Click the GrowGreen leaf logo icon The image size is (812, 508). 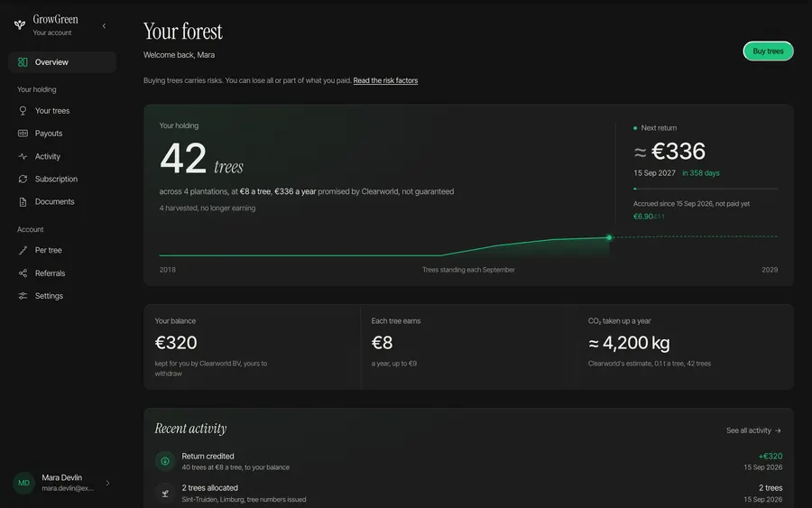(20, 25)
